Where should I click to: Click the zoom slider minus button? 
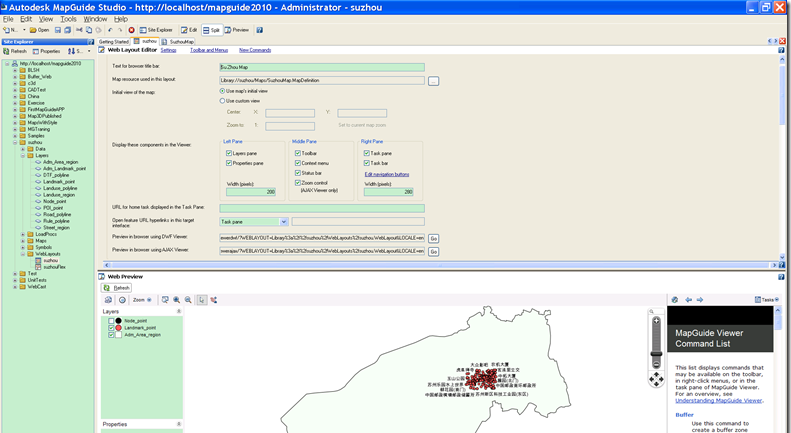[x=656, y=363]
